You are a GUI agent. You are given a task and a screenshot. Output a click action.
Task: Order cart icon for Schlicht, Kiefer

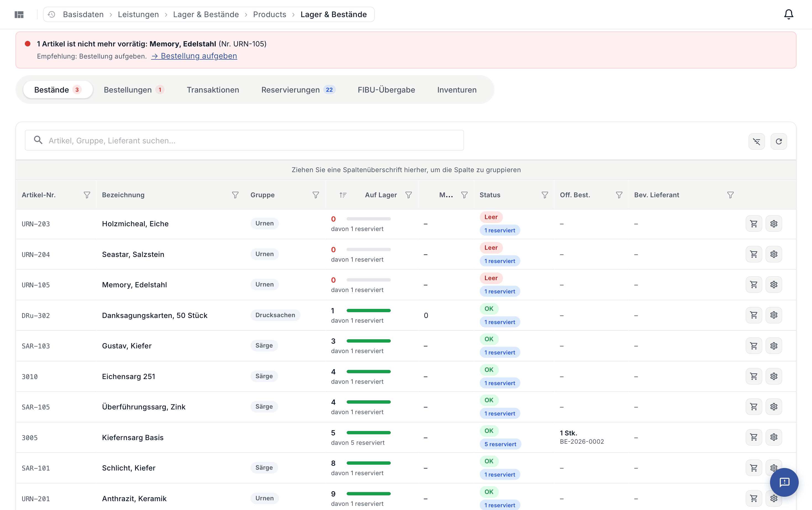pos(754,468)
